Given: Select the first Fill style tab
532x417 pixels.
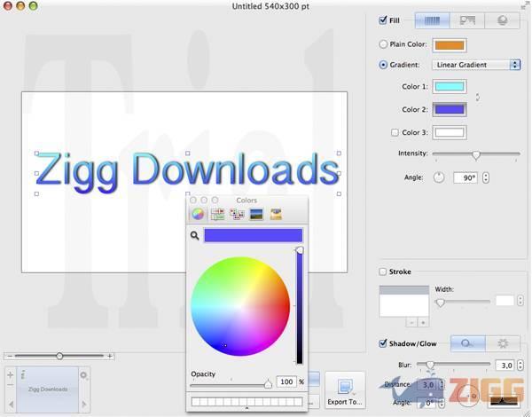Looking at the screenshot, I should [x=433, y=20].
